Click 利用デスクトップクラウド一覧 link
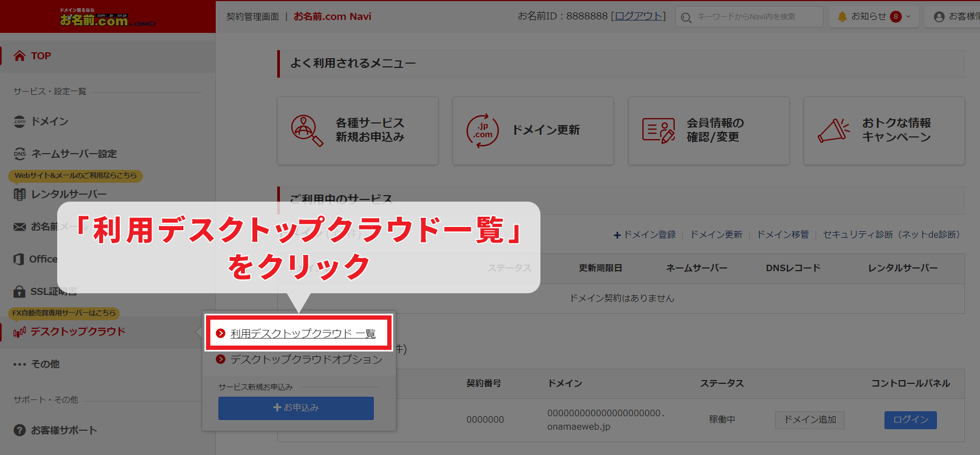 (303, 334)
